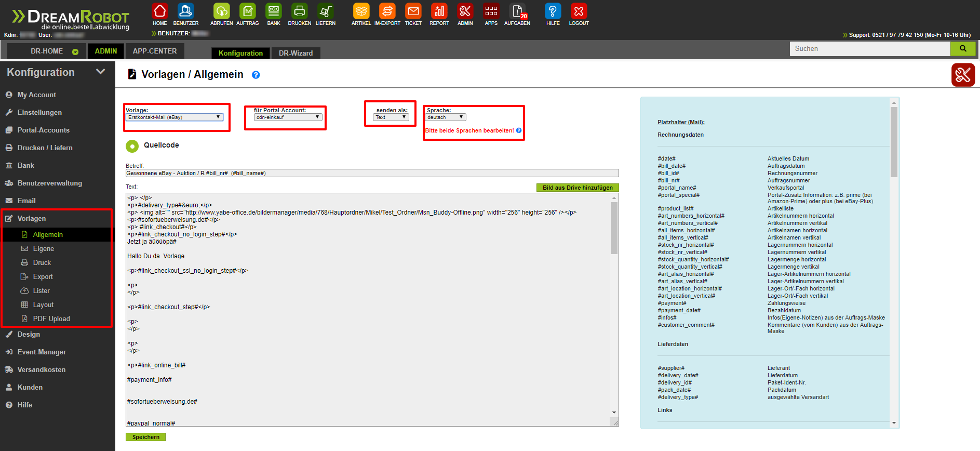Image resolution: width=980 pixels, height=451 pixels.
Task: Click 'Bild aus Drive hinzufügen' button
Action: [578, 188]
